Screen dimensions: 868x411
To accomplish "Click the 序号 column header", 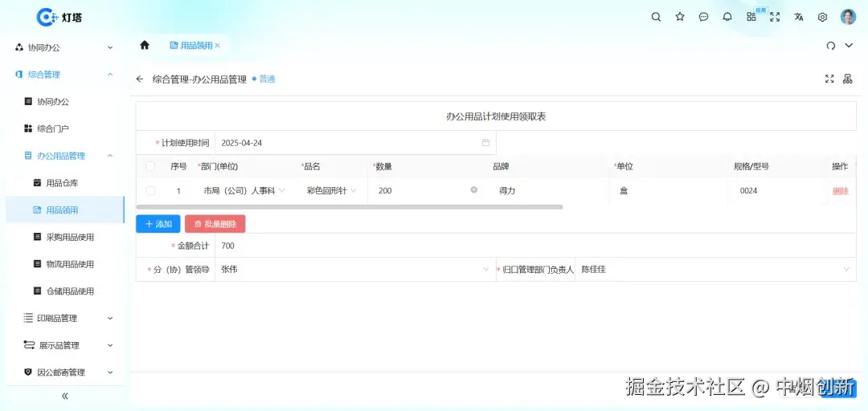I will click(178, 166).
